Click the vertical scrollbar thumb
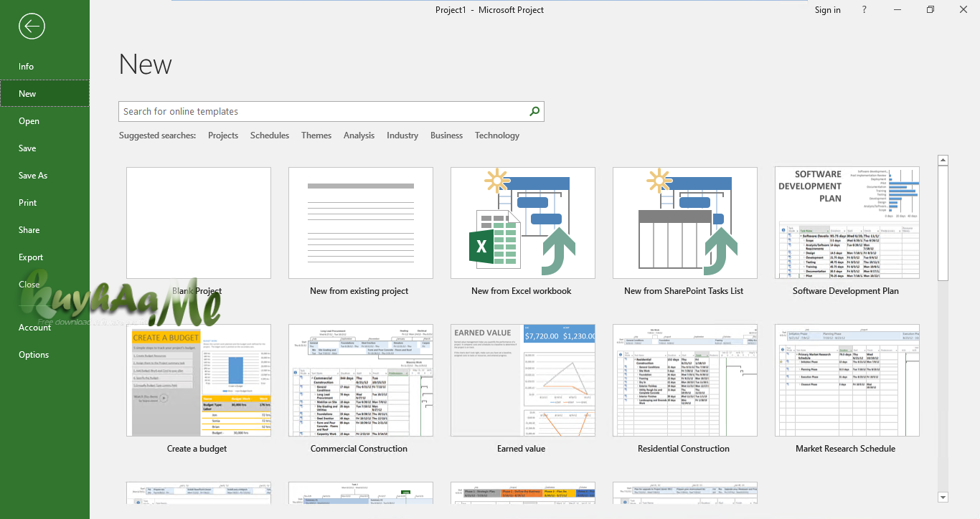This screenshot has width=980, height=519. (943, 223)
